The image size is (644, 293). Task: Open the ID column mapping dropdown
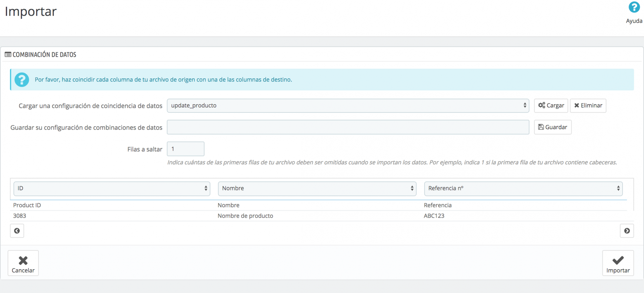[112, 189]
